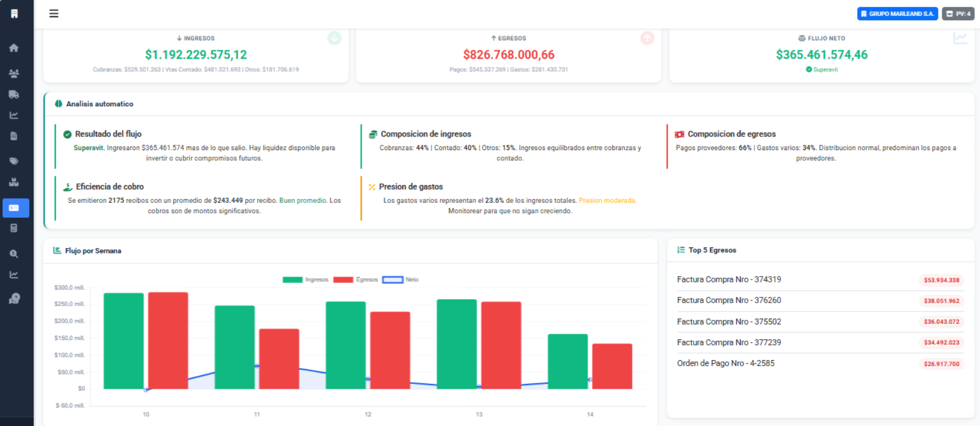Open the users group sidebar icon
Screen dimensions: 980x426
[x=14, y=74]
